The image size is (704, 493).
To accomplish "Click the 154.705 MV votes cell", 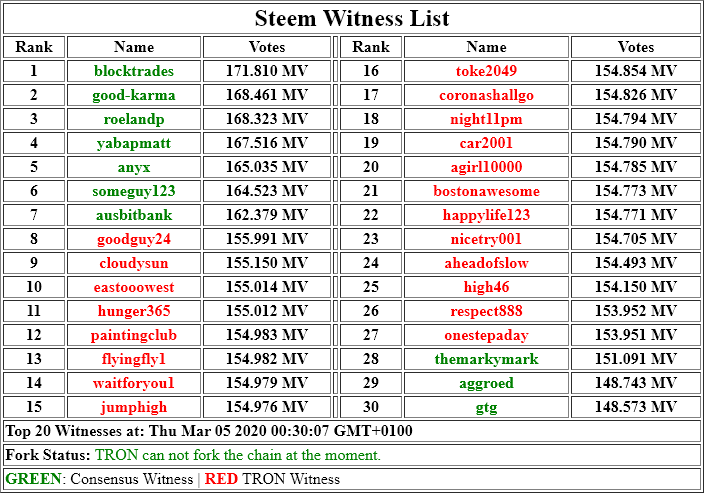I will tap(636, 239).
